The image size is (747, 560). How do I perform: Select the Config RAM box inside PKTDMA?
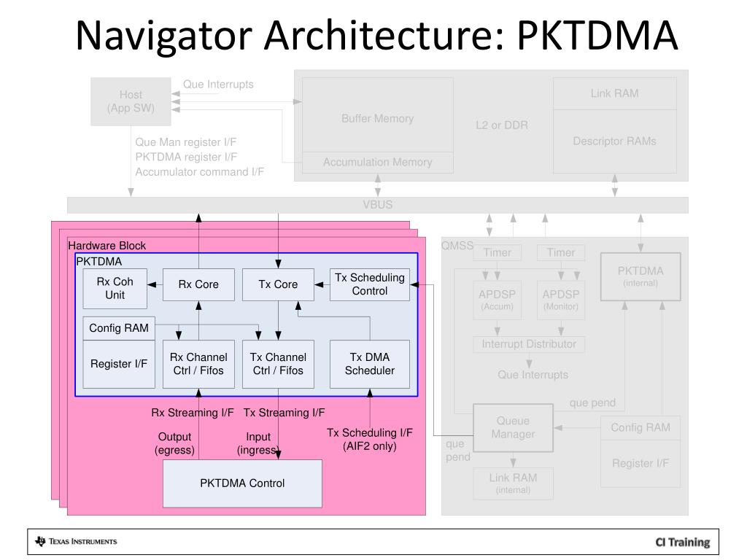[119, 328]
